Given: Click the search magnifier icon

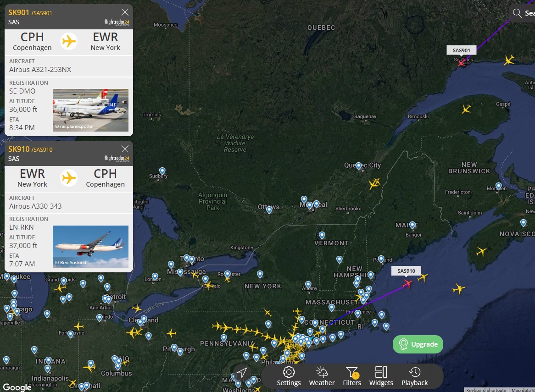Looking at the screenshot, I should coord(517,13).
